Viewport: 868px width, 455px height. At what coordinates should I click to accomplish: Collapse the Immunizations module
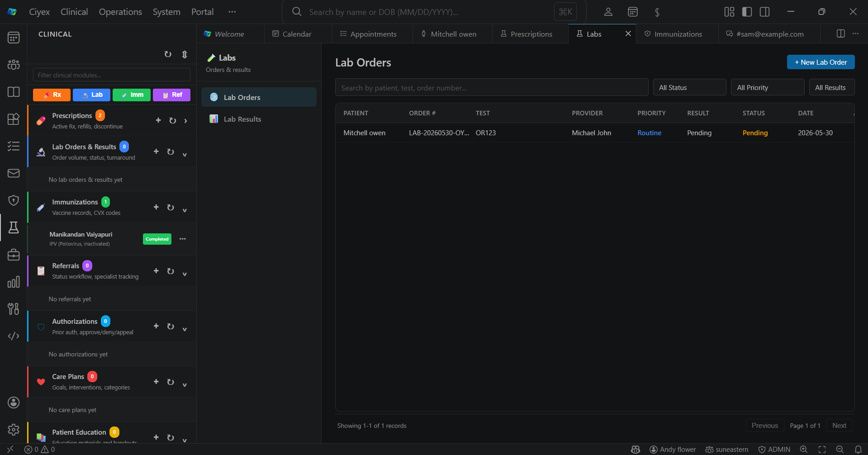(x=185, y=210)
